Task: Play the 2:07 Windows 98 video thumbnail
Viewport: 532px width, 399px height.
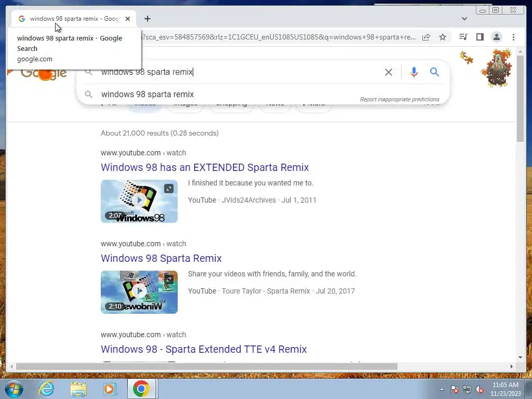Action: 139,201
